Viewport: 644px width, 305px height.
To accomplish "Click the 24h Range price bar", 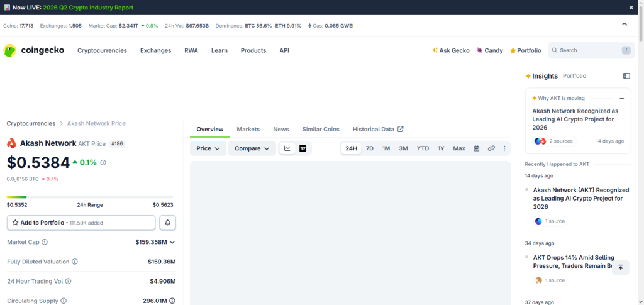I will [x=90, y=197].
